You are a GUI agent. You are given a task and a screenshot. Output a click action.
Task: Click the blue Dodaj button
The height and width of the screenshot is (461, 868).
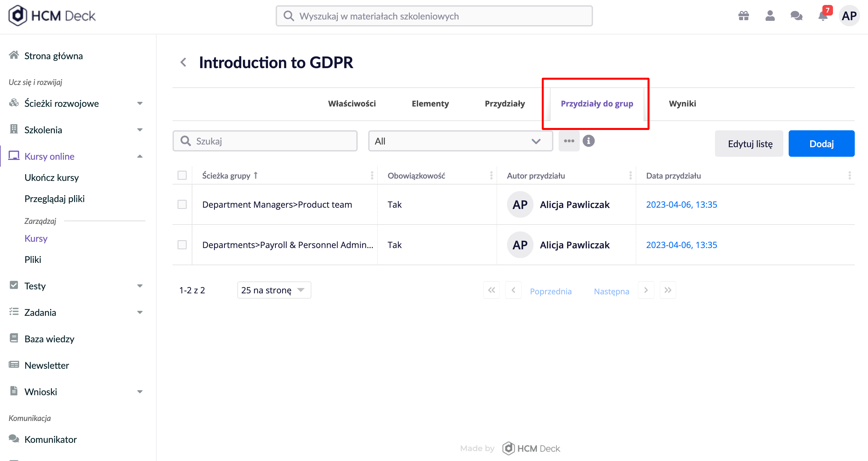(821, 144)
